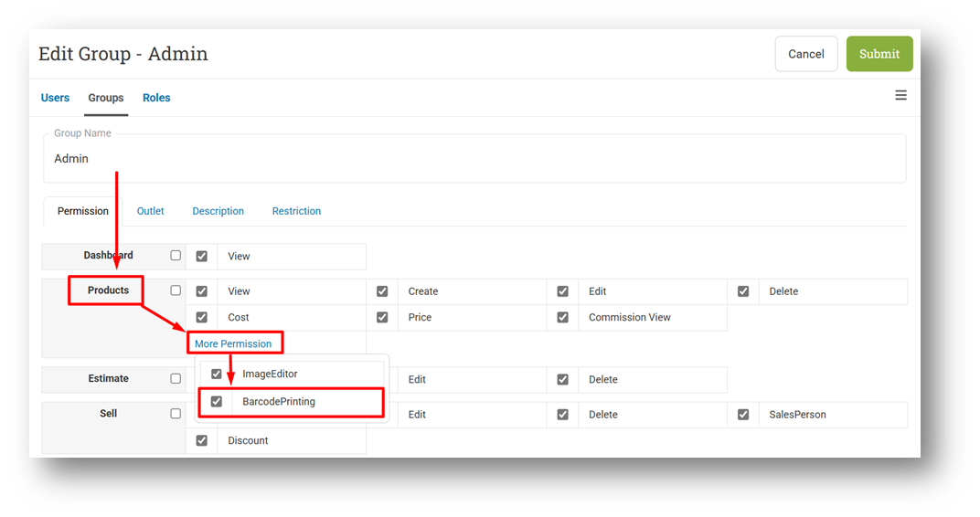The width and height of the screenshot is (980, 517).
Task: Click the ImageEditor label text
Action: (x=270, y=374)
